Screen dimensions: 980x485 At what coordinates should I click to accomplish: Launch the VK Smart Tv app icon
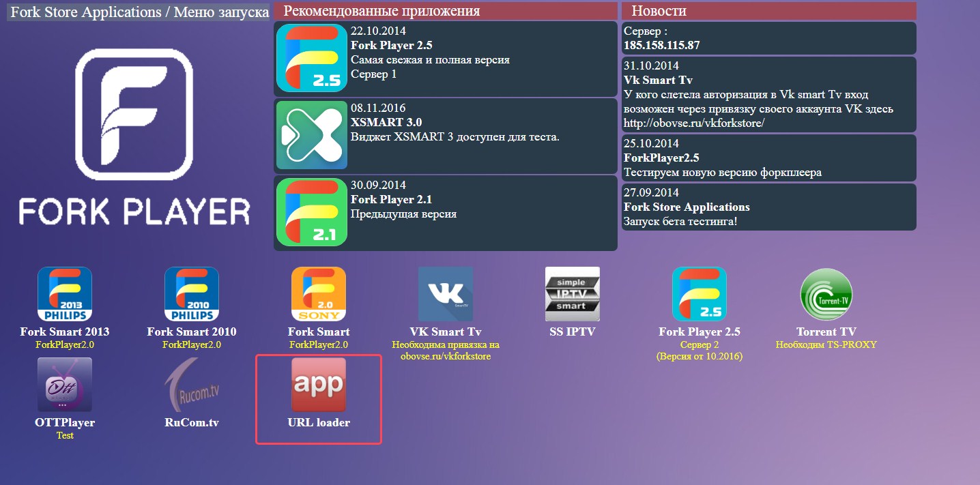(x=446, y=294)
